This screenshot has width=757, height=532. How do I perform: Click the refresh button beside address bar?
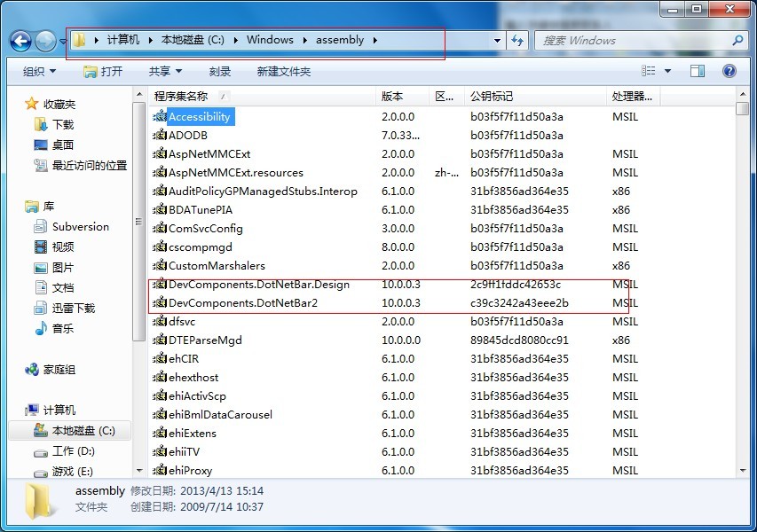tap(518, 41)
